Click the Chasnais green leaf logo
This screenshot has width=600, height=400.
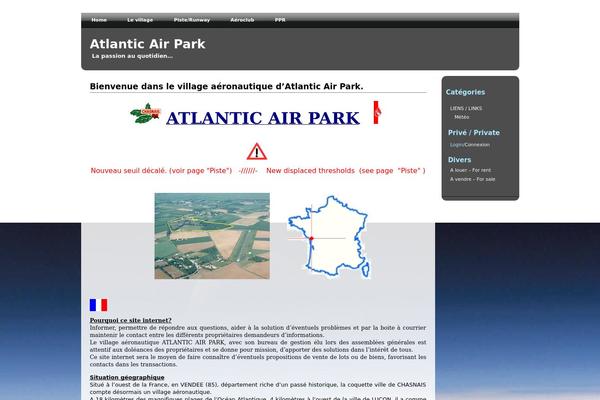coord(145,113)
